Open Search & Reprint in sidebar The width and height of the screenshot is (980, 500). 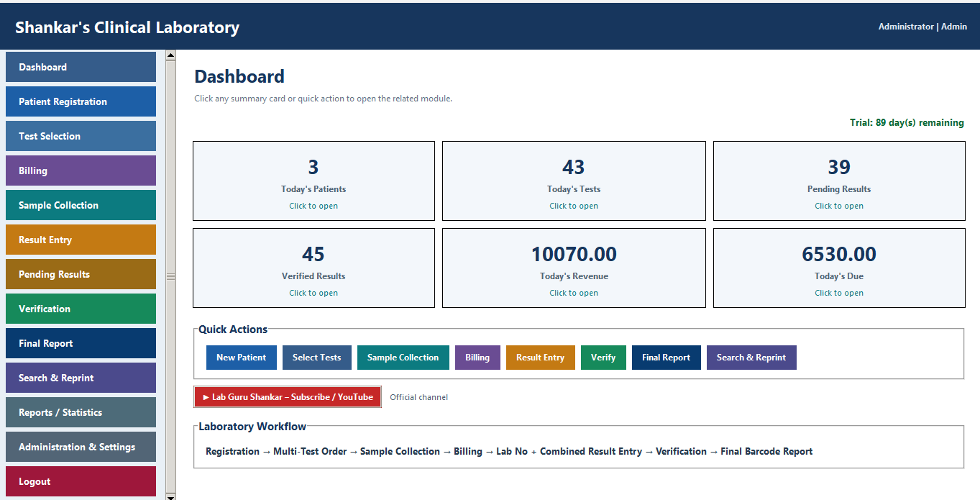tap(81, 378)
